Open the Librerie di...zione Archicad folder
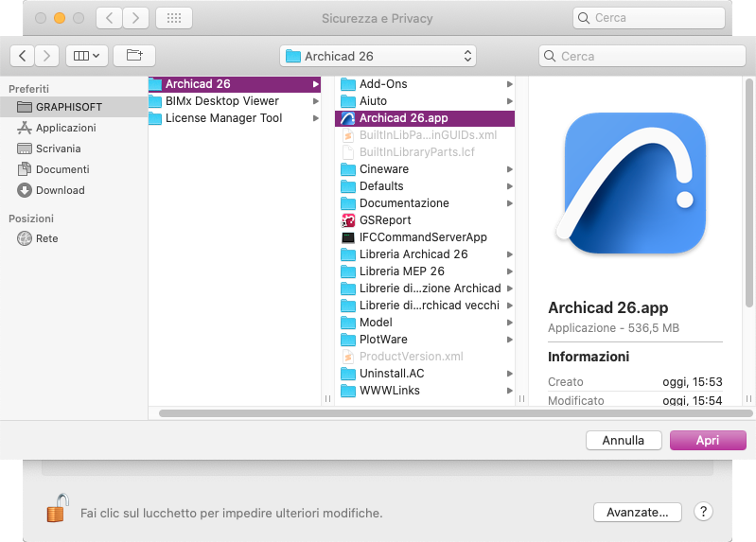756x542 pixels. [x=425, y=288]
